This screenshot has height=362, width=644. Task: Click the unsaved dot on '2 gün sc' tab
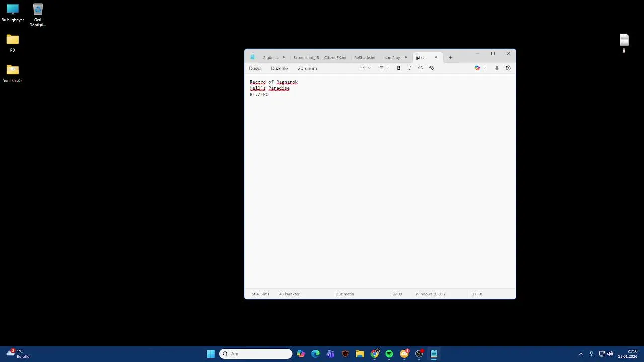pyautogui.click(x=284, y=58)
